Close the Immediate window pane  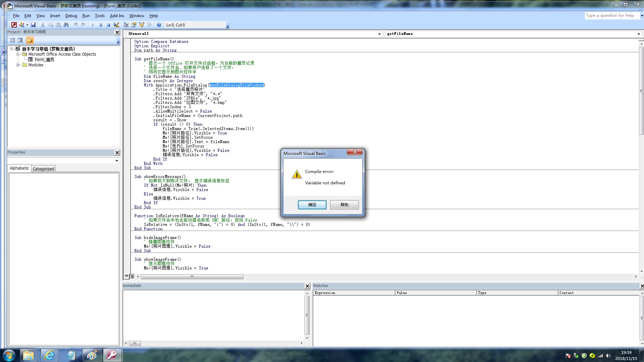(307, 286)
